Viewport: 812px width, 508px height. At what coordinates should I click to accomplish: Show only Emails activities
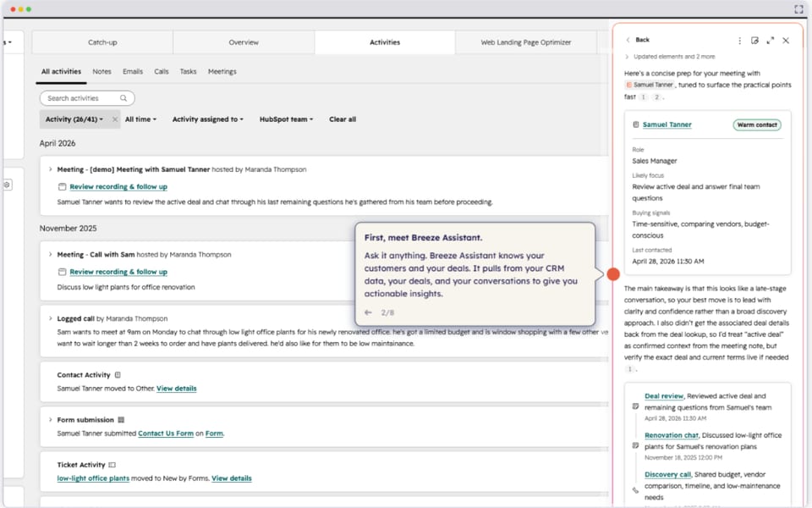[x=133, y=71]
